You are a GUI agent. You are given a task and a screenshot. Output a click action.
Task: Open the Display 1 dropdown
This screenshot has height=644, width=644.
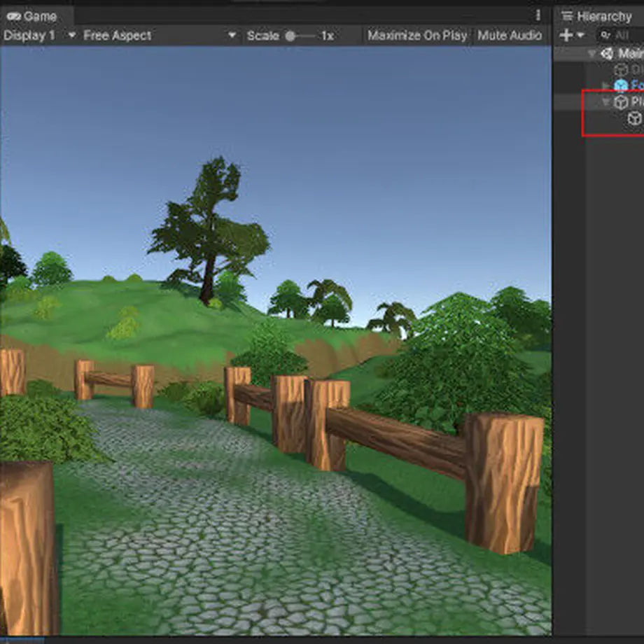39,36
